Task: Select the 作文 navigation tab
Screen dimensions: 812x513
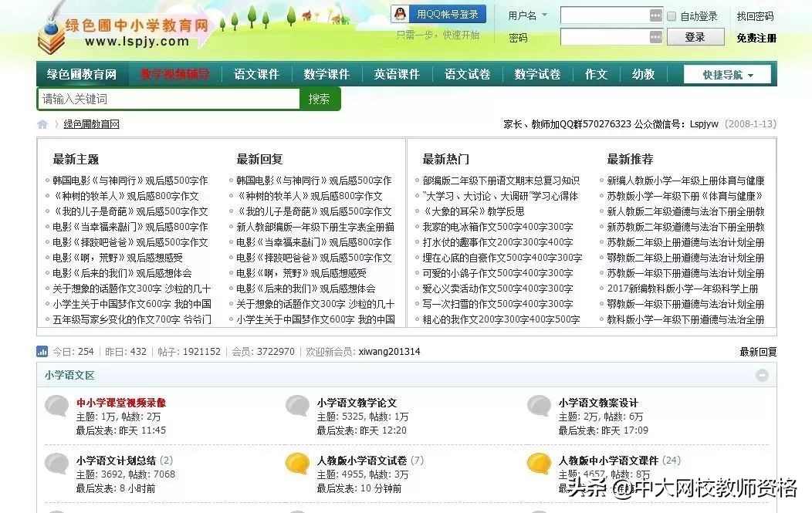Action: [x=595, y=73]
